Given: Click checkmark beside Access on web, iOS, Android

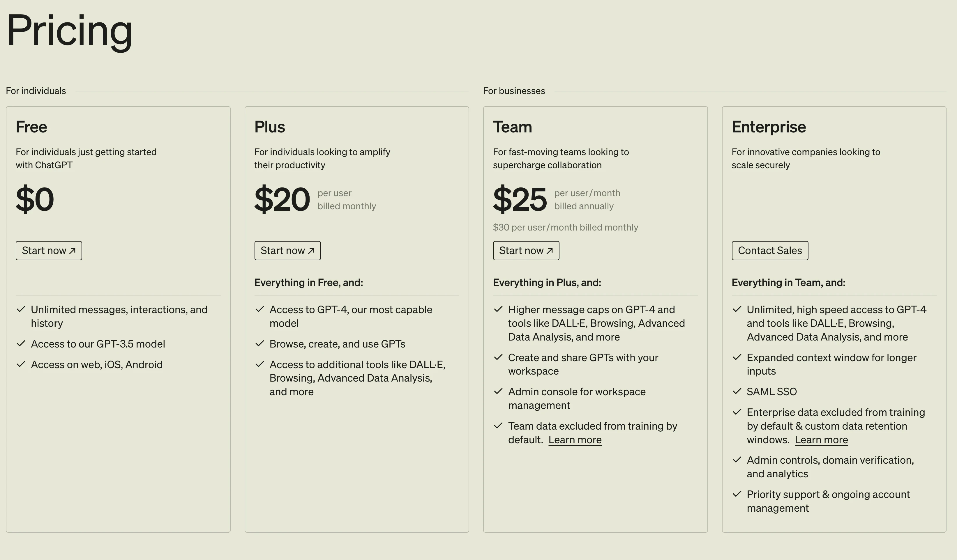Looking at the screenshot, I should (x=21, y=364).
